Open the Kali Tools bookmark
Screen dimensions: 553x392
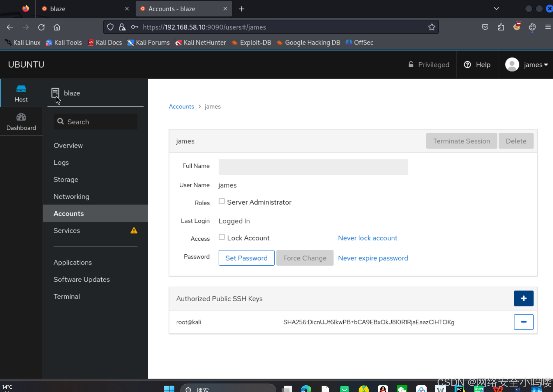click(64, 42)
